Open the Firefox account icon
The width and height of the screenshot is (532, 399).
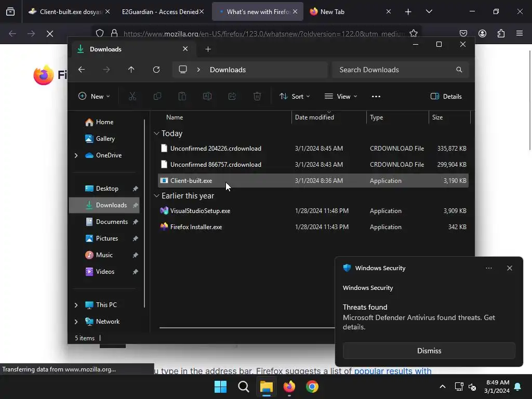coord(482,33)
